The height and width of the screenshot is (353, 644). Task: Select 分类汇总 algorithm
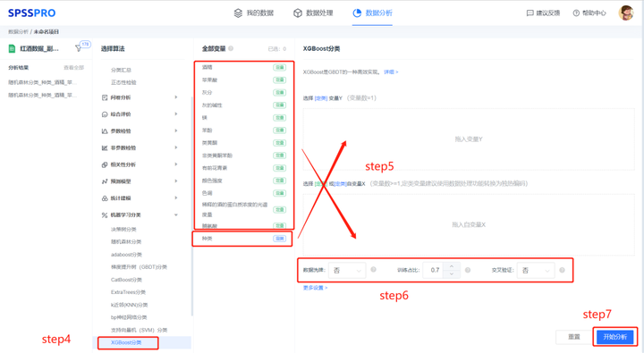point(121,71)
